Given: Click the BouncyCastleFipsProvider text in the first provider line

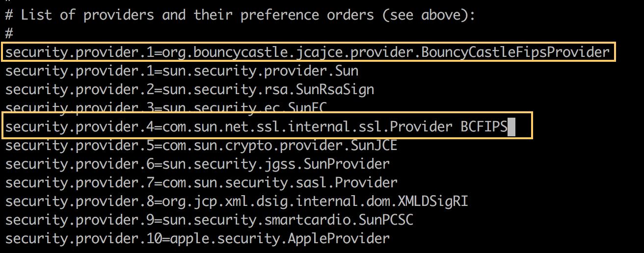Looking at the screenshot, I should (x=514, y=52).
